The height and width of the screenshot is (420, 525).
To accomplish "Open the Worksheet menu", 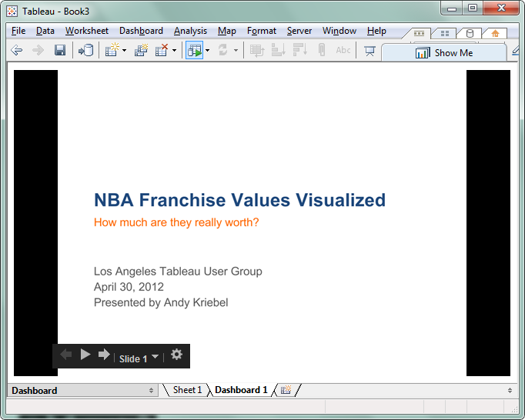I will click(x=87, y=31).
